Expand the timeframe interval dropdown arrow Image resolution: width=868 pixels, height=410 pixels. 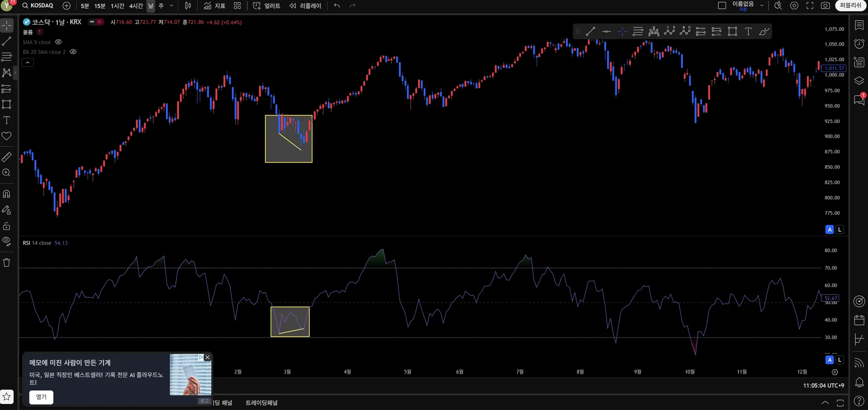click(171, 5)
